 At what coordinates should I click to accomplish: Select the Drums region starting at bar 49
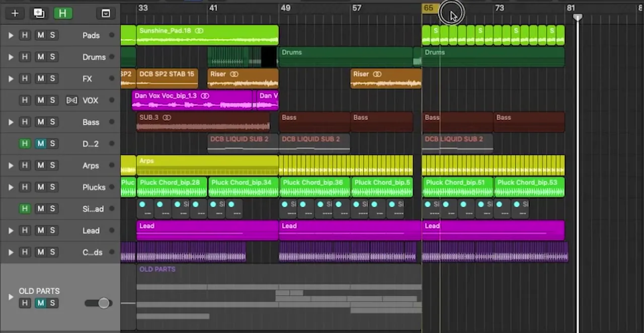pyautogui.click(x=346, y=57)
